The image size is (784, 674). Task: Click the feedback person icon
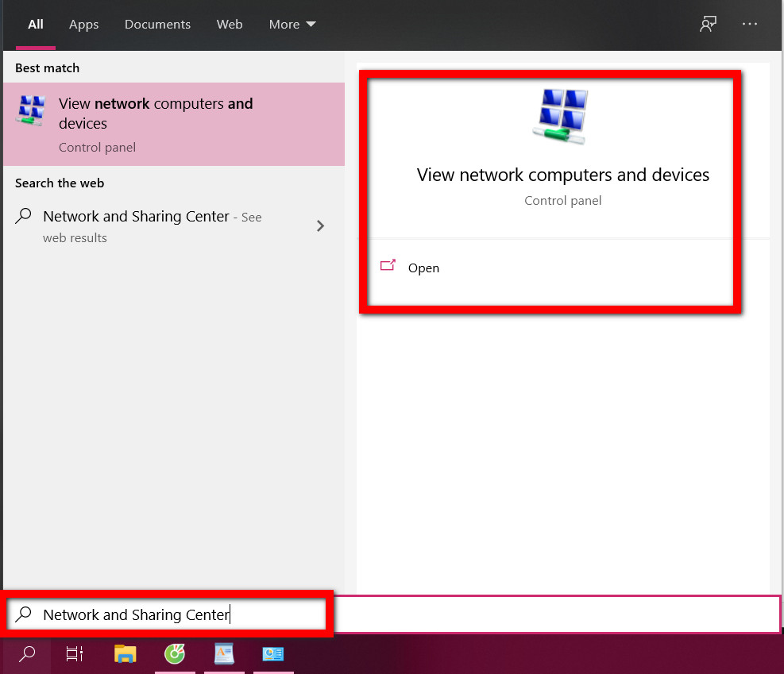pyautogui.click(x=708, y=24)
